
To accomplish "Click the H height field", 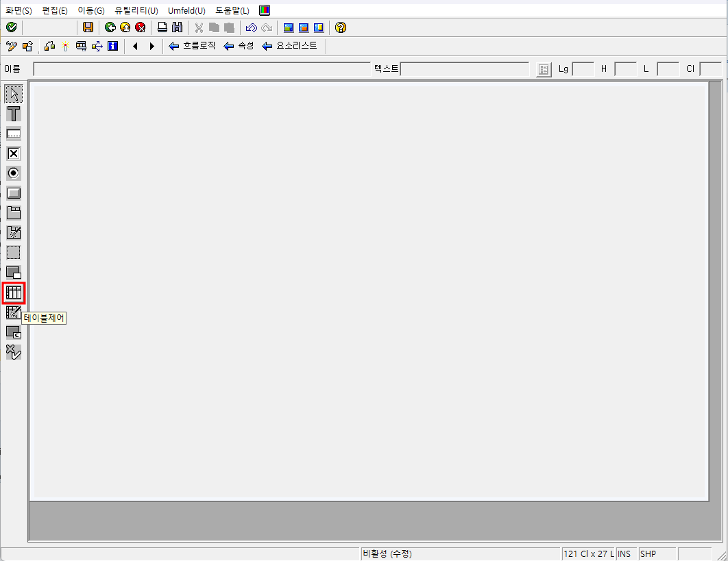I will (x=625, y=69).
